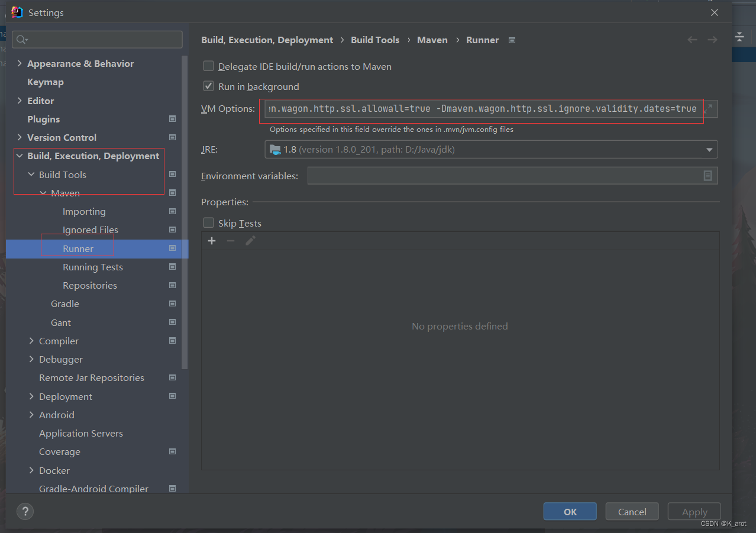Open Gradle settings page

coord(65,303)
